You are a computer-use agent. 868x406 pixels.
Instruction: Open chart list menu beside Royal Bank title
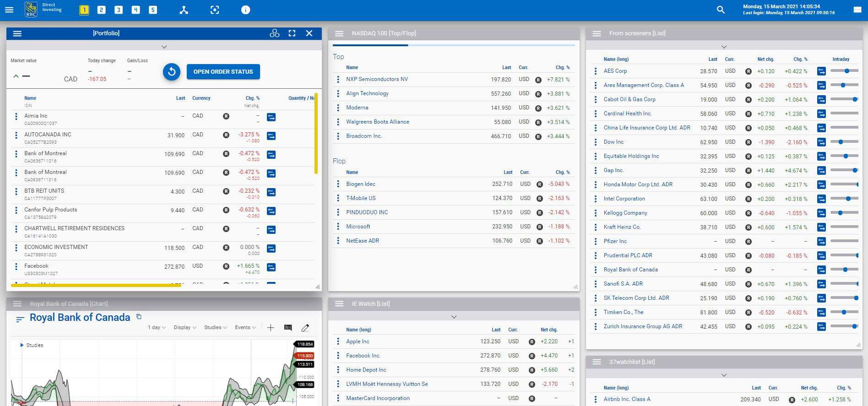coord(20,319)
